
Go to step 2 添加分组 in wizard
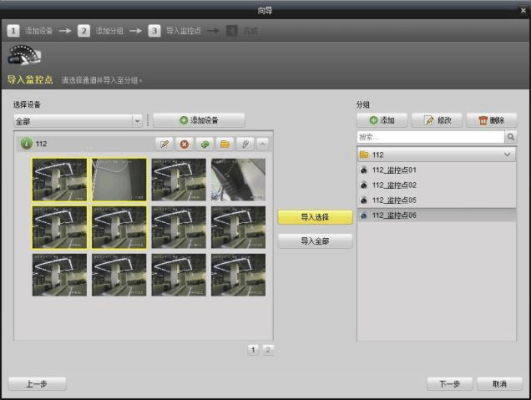(100, 31)
